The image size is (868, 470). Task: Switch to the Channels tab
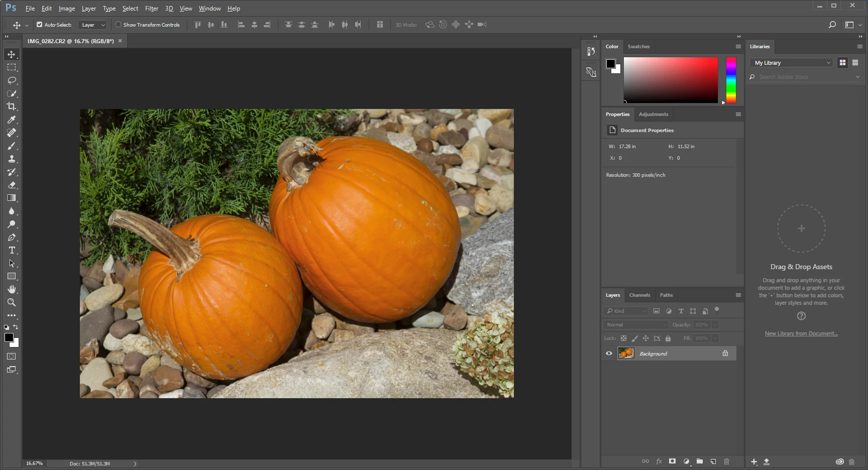[x=639, y=295]
